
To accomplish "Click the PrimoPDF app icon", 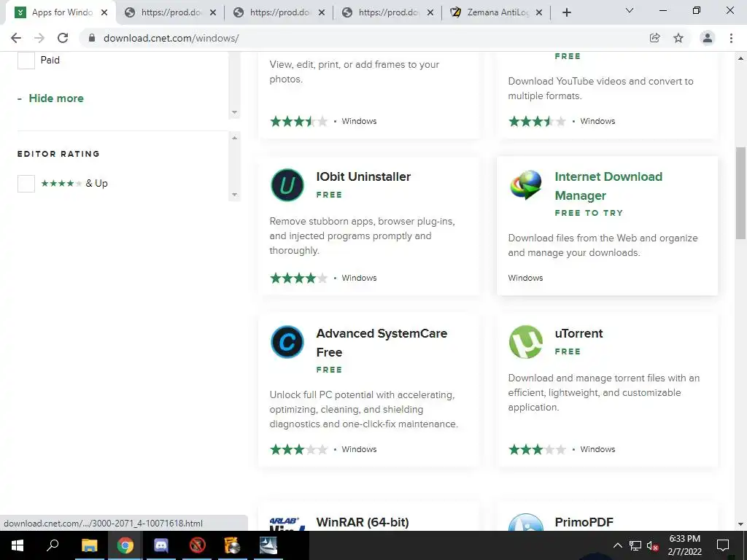I will click(526, 522).
